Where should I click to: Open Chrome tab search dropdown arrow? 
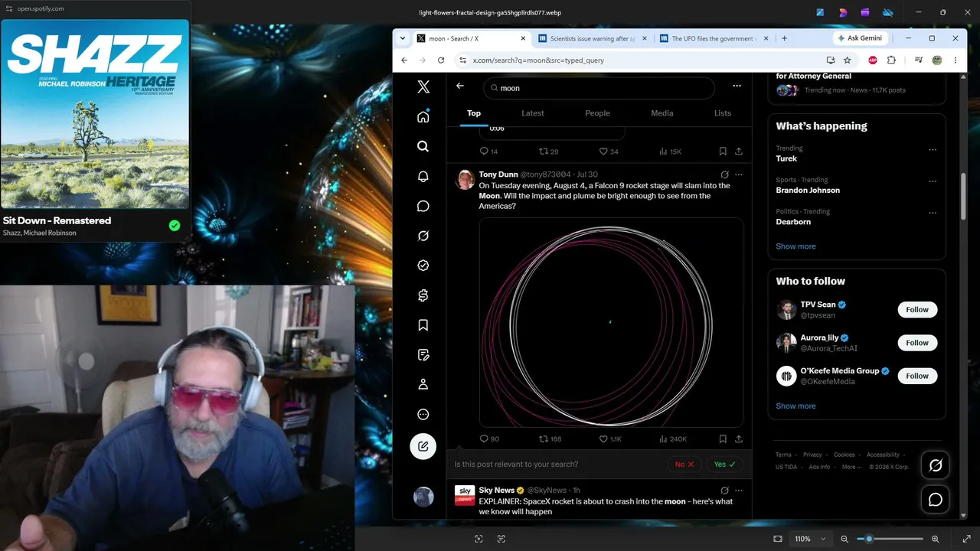click(x=403, y=38)
